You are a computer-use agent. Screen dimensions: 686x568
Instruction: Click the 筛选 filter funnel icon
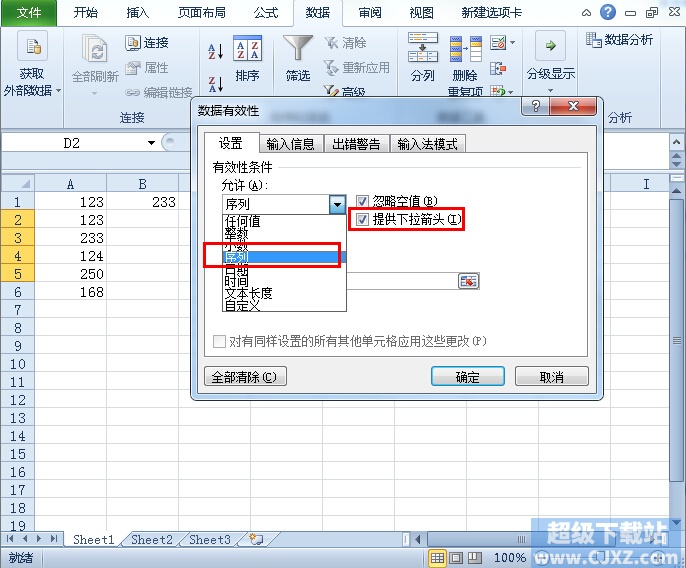(298, 47)
